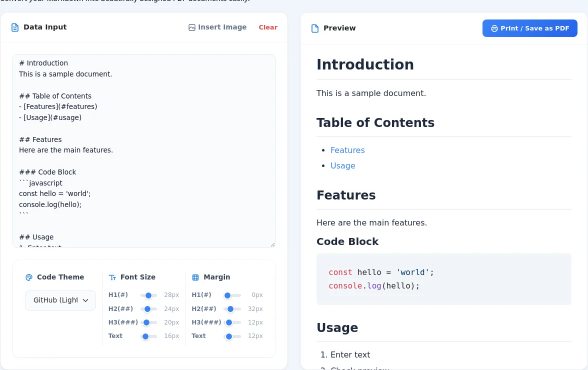This screenshot has height=370, width=588.
Task: Adjust the H1(#) font size slider
Action: point(148,295)
